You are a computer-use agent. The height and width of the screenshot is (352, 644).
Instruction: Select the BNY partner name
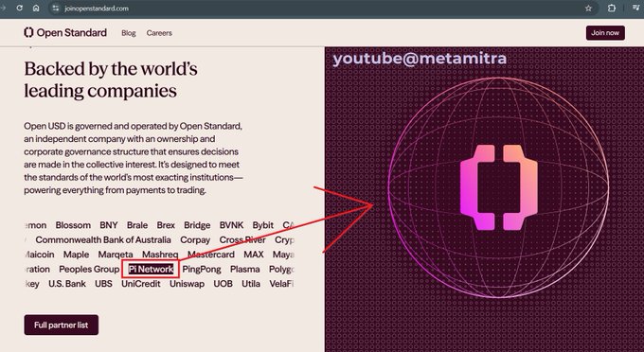109,225
